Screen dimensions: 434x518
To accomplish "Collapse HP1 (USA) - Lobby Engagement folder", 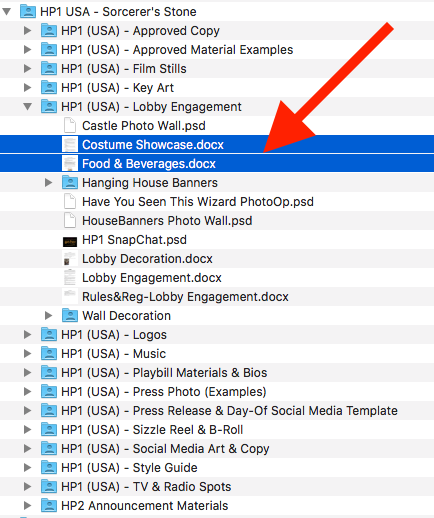I will [x=27, y=107].
